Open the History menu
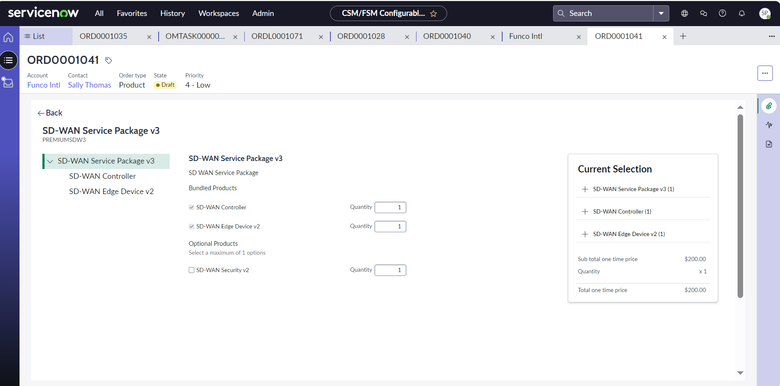 [173, 13]
